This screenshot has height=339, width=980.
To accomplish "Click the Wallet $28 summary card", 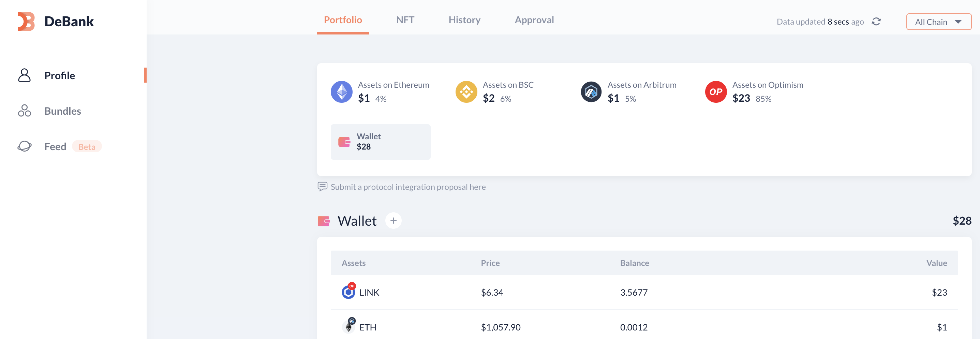I will coord(380,142).
